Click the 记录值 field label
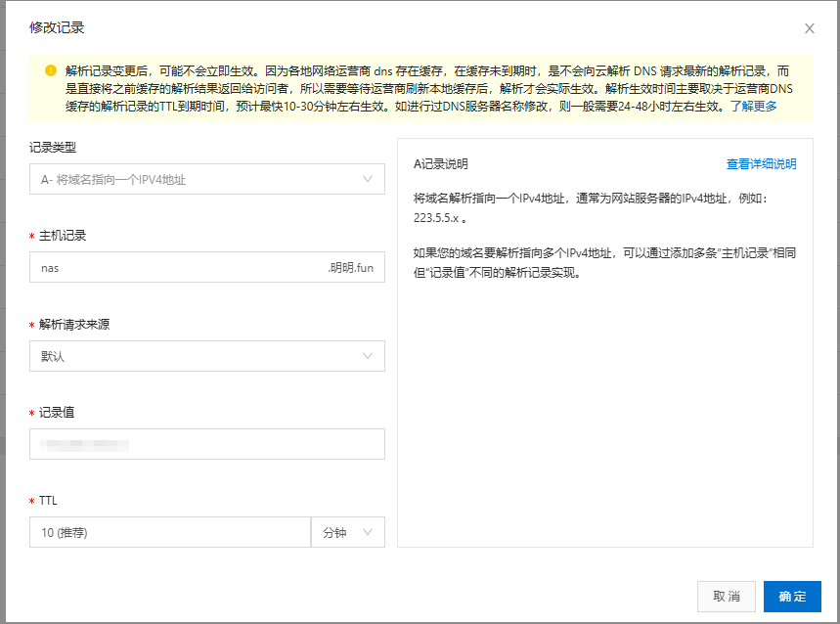Image resolution: width=840 pixels, height=624 pixels. pyautogui.click(x=57, y=412)
